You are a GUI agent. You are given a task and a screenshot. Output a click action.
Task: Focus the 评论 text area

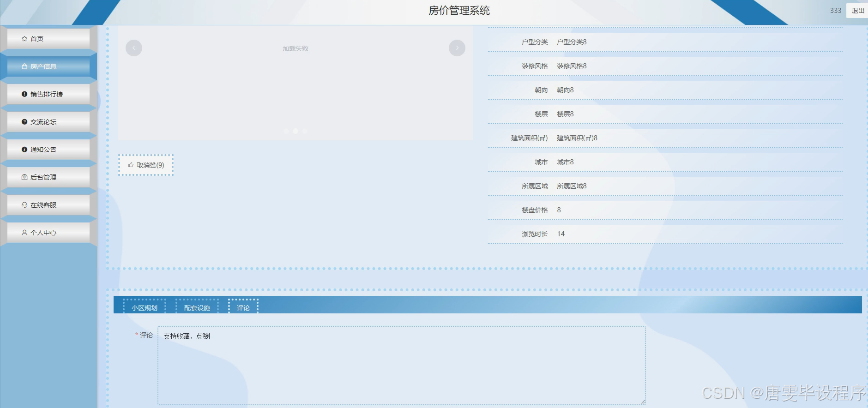pos(402,366)
